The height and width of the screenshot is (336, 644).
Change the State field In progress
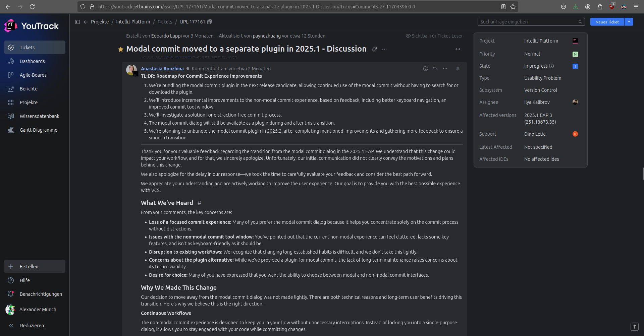click(536, 66)
